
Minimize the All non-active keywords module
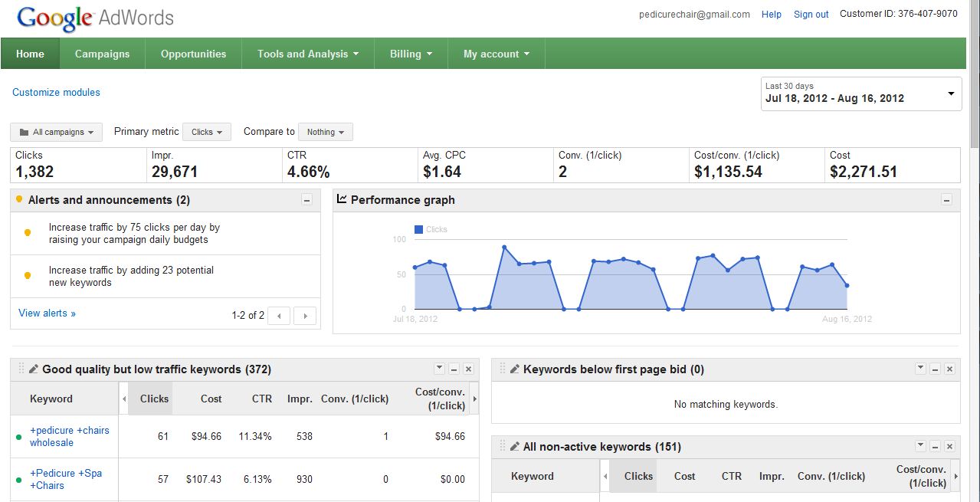point(935,446)
